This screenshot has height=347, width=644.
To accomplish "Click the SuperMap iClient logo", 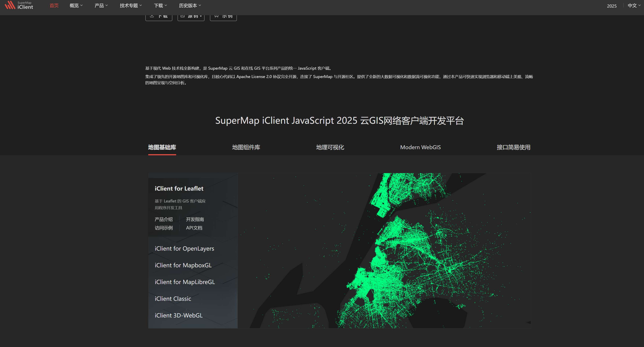I will click(x=19, y=5).
